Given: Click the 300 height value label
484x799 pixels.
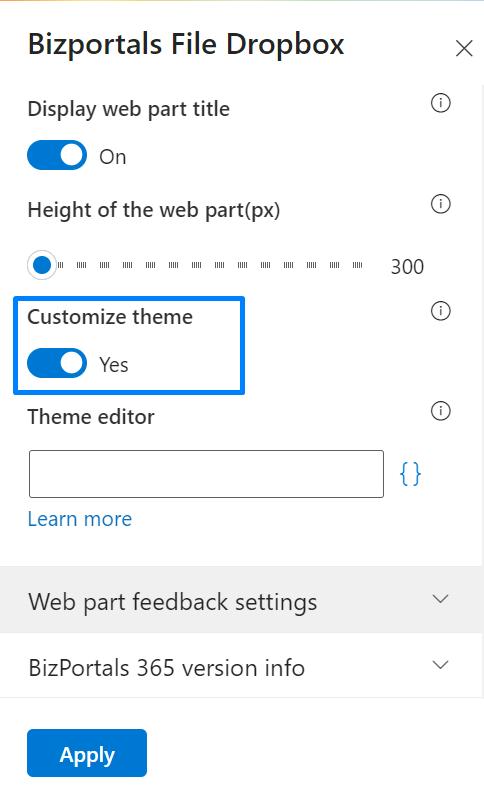Looking at the screenshot, I should pyautogui.click(x=407, y=267).
